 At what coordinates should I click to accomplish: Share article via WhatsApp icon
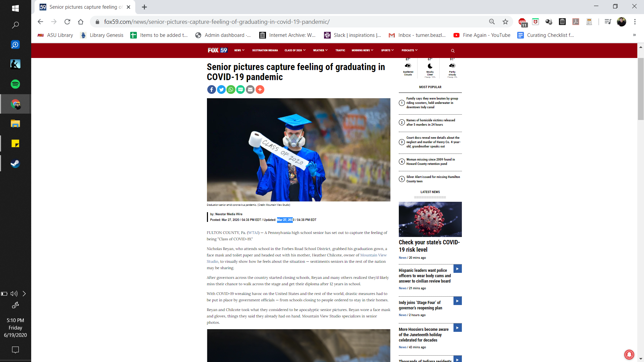pyautogui.click(x=231, y=89)
